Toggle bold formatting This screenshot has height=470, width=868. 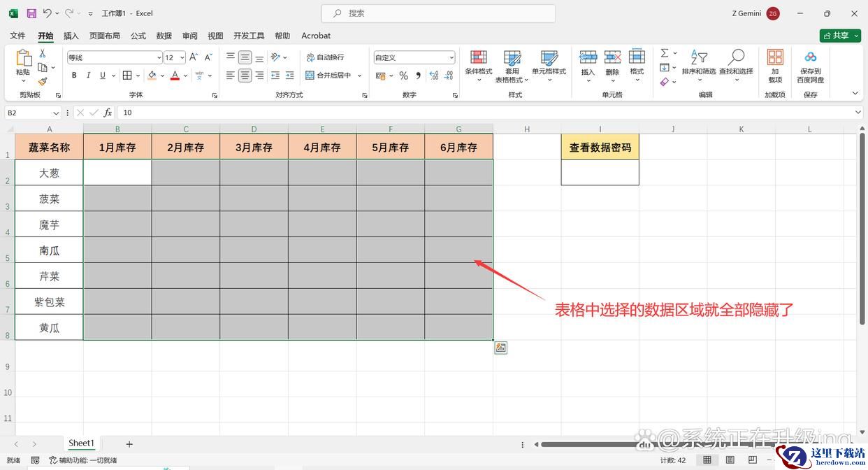(x=74, y=76)
